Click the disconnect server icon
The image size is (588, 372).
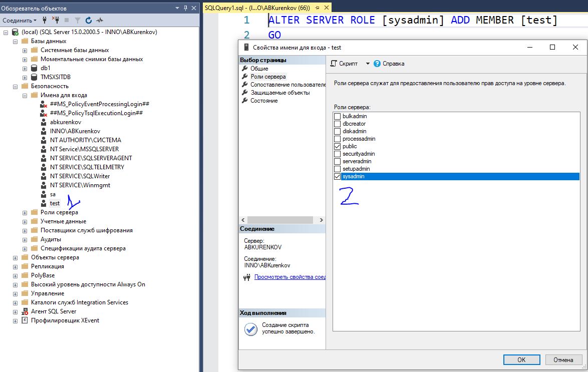[x=56, y=21]
